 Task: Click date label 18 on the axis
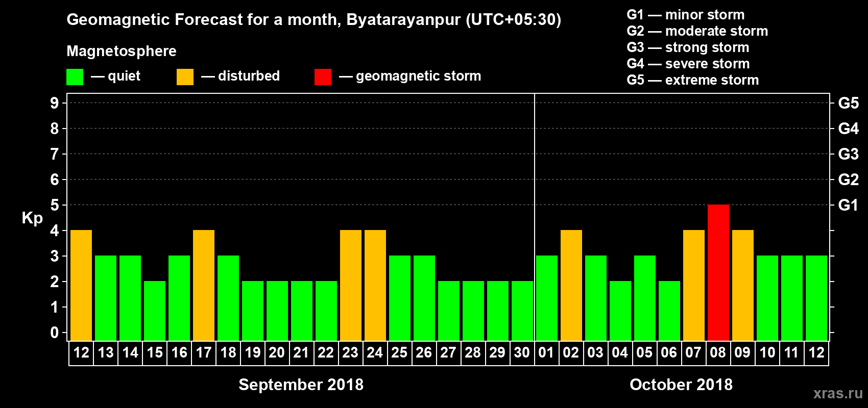228,353
